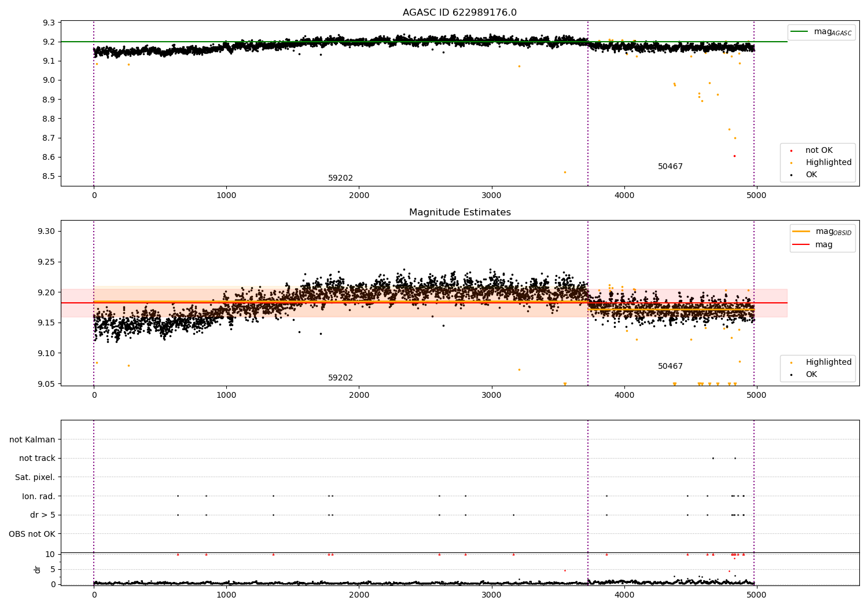This screenshot has height=608, width=868.
Task: Click the "9.30" y-tick on the middle plot
Action: 46,232
